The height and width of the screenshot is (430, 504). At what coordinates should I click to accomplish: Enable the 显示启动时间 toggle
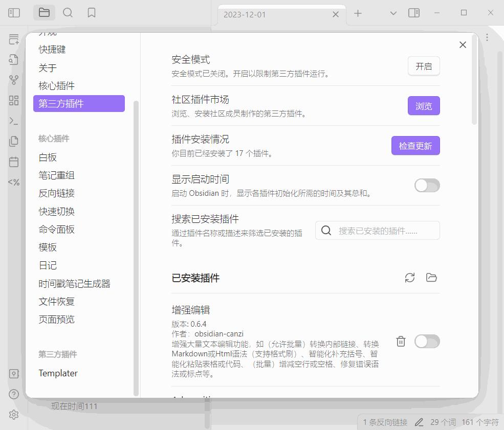[x=427, y=185]
